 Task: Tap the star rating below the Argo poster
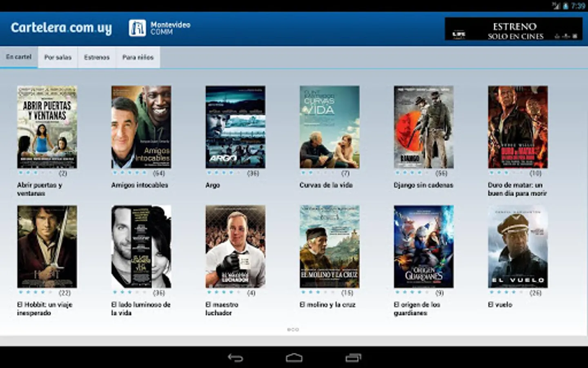[x=224, y=173]
